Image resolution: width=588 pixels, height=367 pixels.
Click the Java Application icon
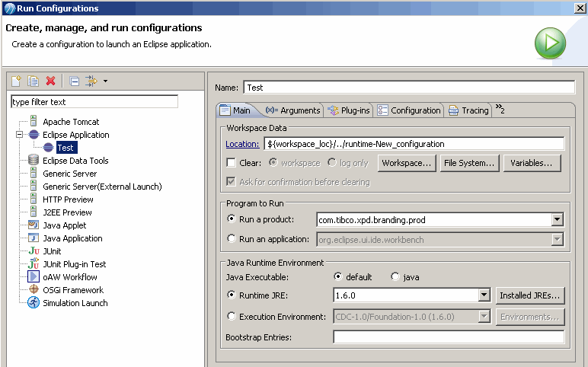click(34, 238)
